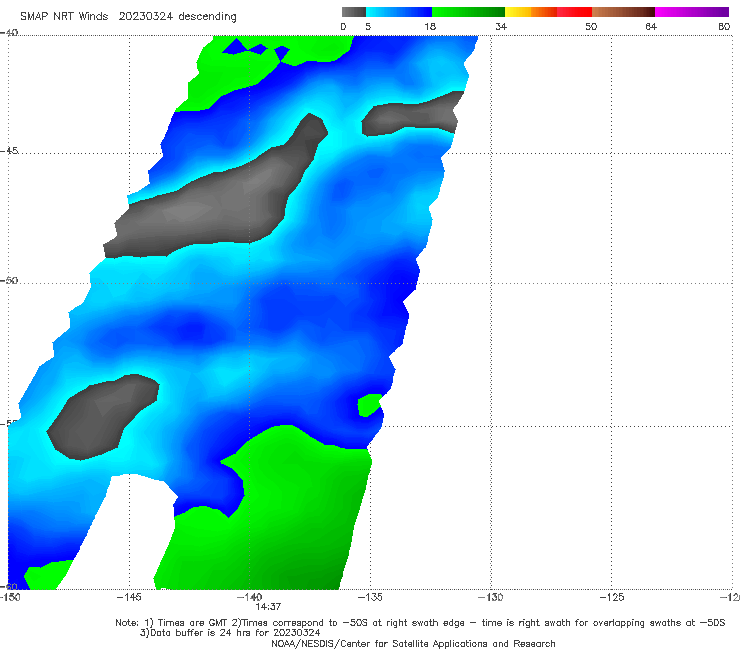
Task: Select the yellow-orange section of the color bar
Action: tap(531, 12)
